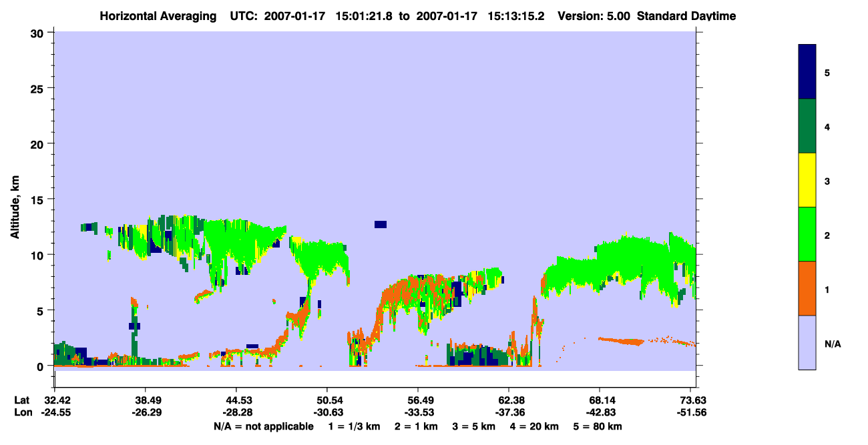Screen dimensions: 868x445
Task: Click the longitude value -42.83
Action: tap(600, 412)
